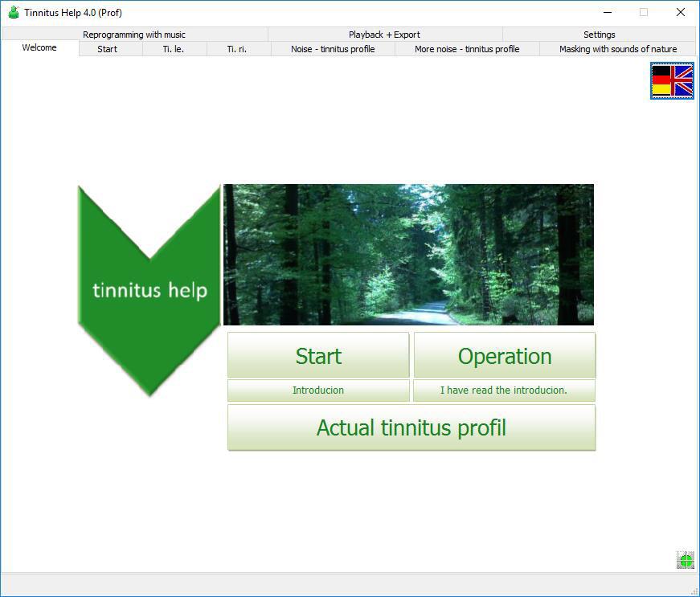Open the Settings tab group
The width and height of the screenshot is (700, 597).
(599, 35)
